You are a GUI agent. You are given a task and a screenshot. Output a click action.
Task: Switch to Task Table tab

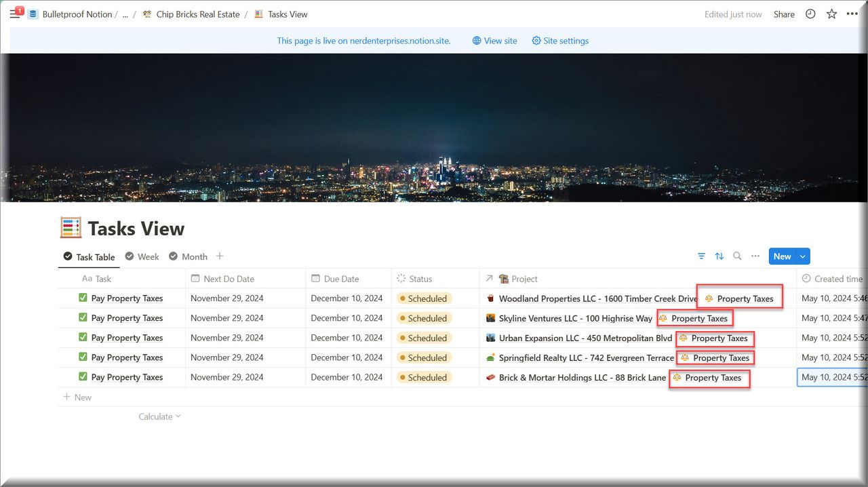(89, 257)
